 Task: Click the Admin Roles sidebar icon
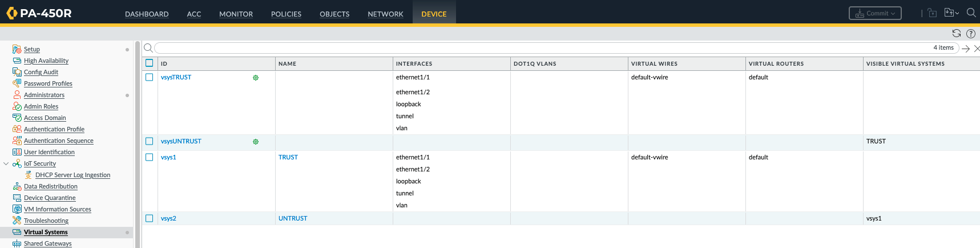click(x=17, y=106)
